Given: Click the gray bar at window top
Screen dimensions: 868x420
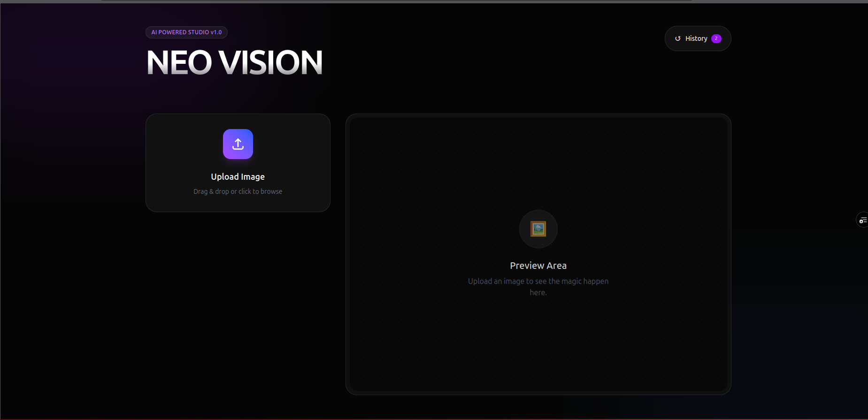Looking at the screenshot, I should coord(397,1).
